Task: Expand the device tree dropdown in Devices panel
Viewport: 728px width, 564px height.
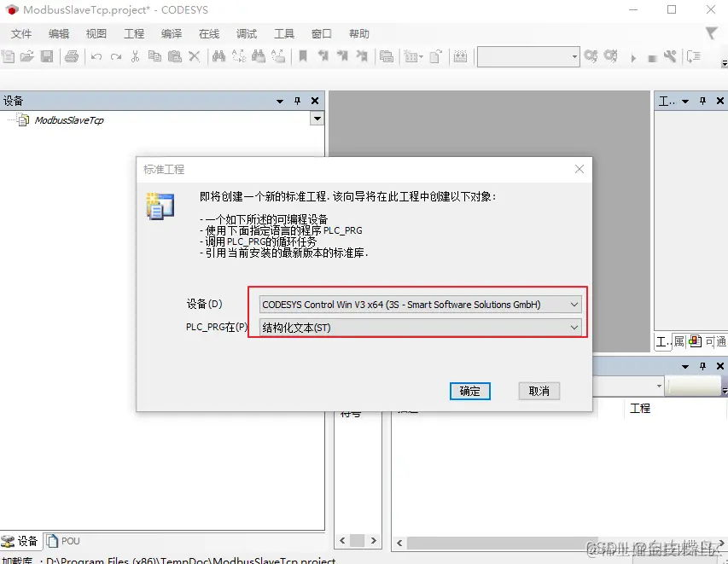Action: pos(317,119)
